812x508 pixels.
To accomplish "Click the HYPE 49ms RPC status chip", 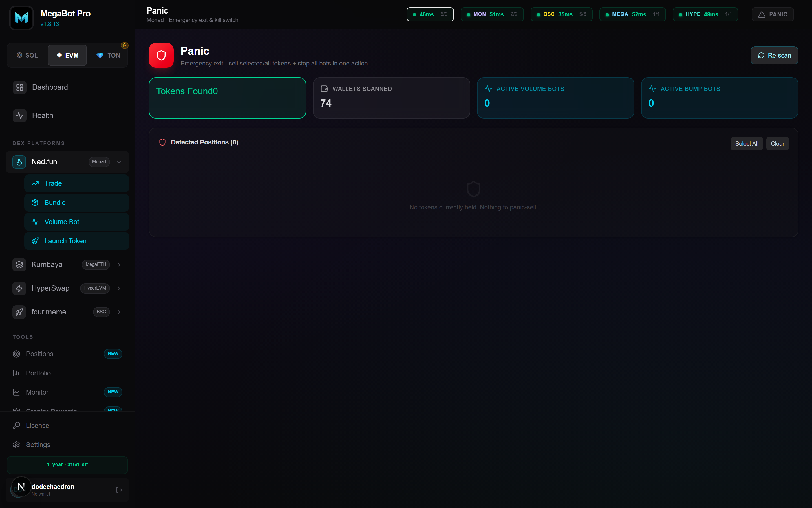I will pyautogui.click(x=705, y=14).
